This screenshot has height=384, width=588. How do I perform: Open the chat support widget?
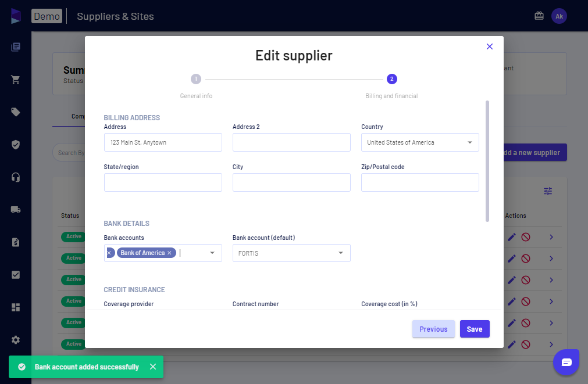[566, 362]
